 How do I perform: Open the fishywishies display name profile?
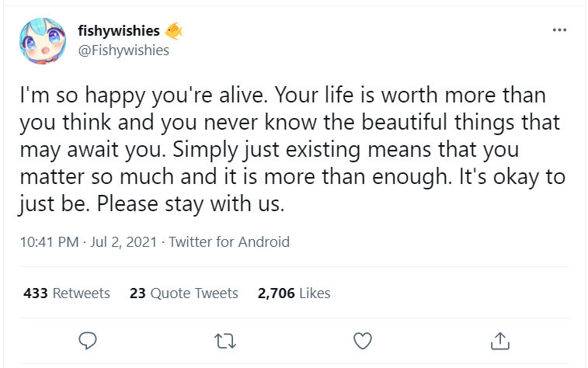coord(119,31)
